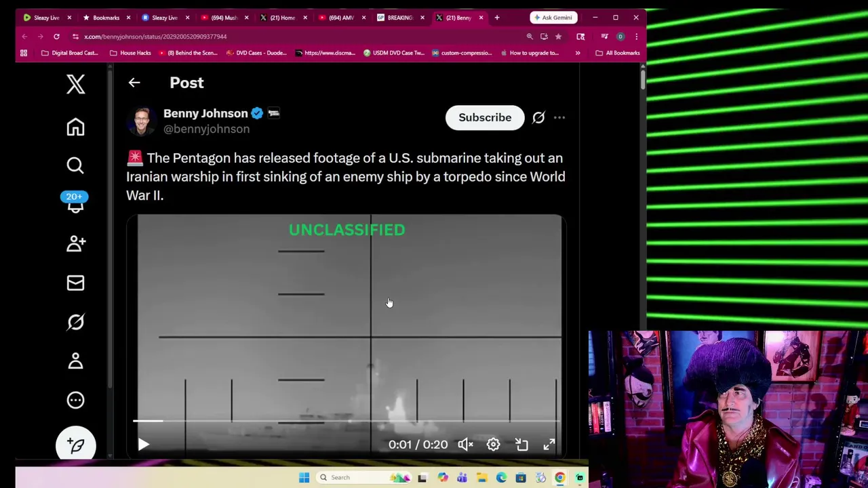Open Explore search in X sidebar
The image size is (868, 488).
75,165
